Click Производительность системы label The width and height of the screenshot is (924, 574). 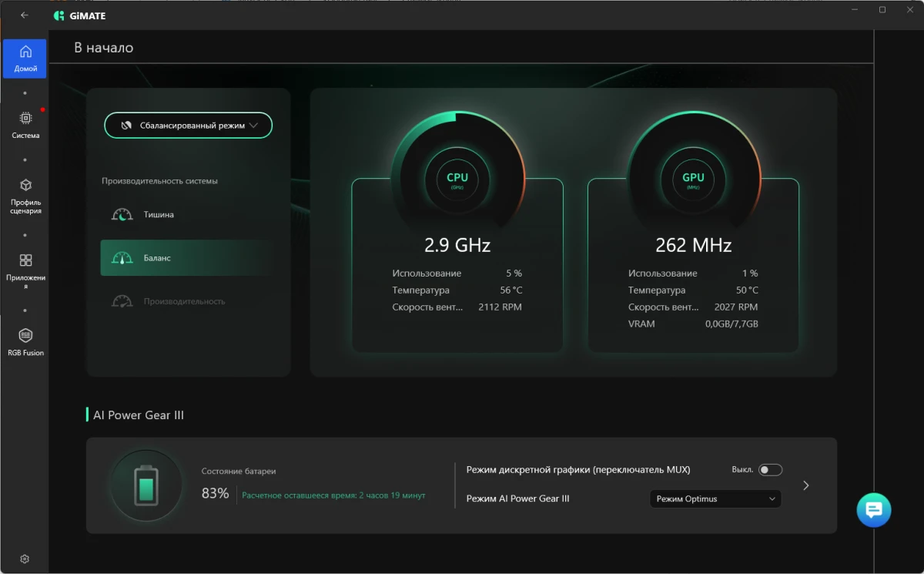(159, 181)
